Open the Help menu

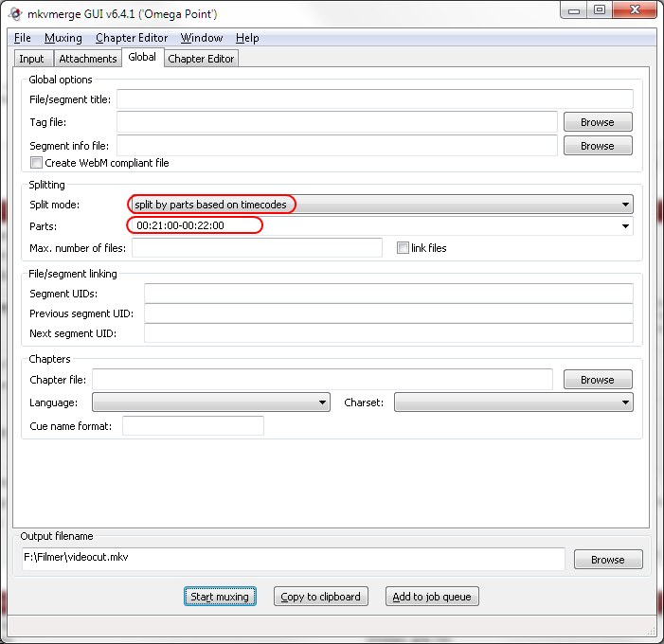(x=247, y=38)
